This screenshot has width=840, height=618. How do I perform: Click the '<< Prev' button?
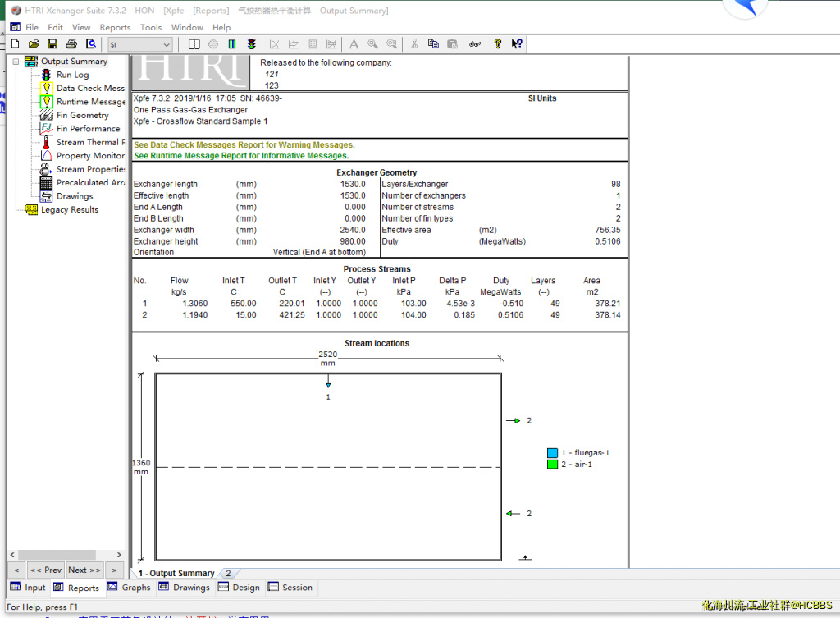coord(46,570)
